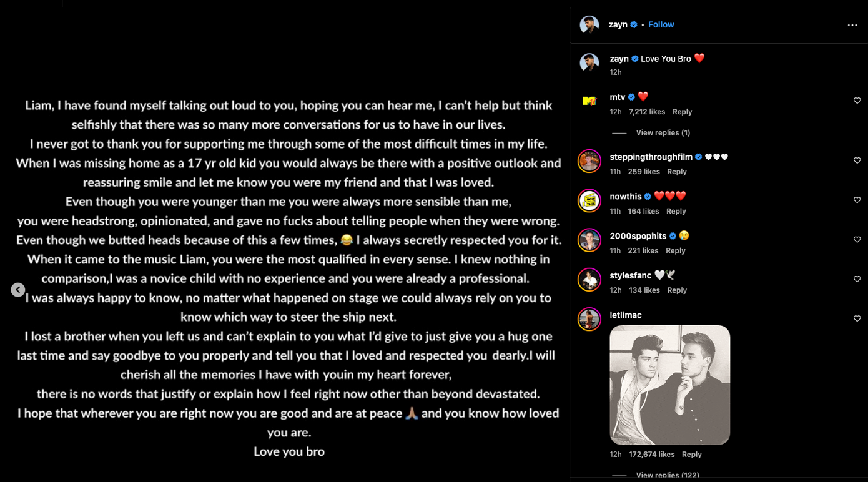The width and height of the screenshot is (868, 482).
Task: Go to previous image with left arrow
Action: pyautogui.click(x=18, y=290)
